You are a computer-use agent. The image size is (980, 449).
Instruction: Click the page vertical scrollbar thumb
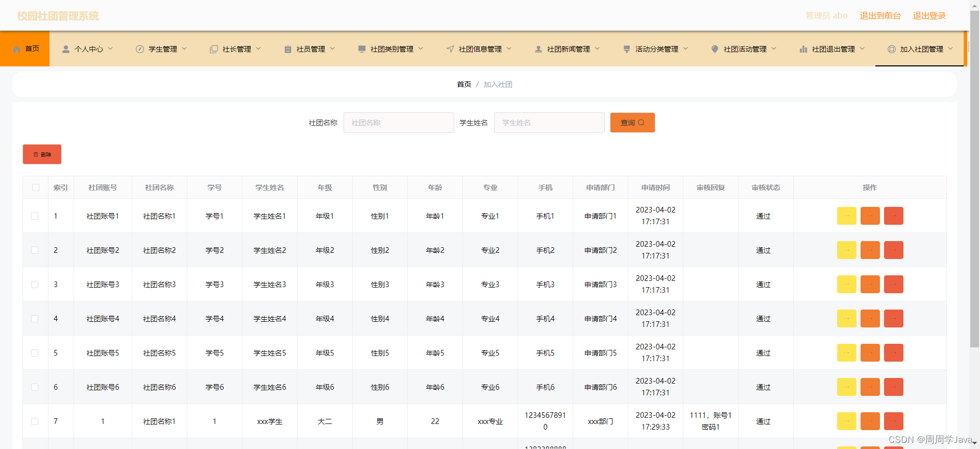click(974, 179)
